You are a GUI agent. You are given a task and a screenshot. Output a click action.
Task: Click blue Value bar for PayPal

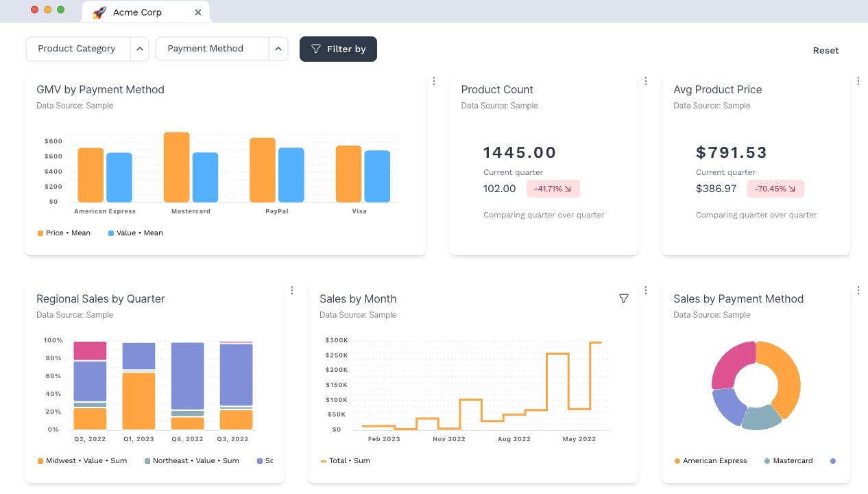pyautogui.click(x=291, y=175)
